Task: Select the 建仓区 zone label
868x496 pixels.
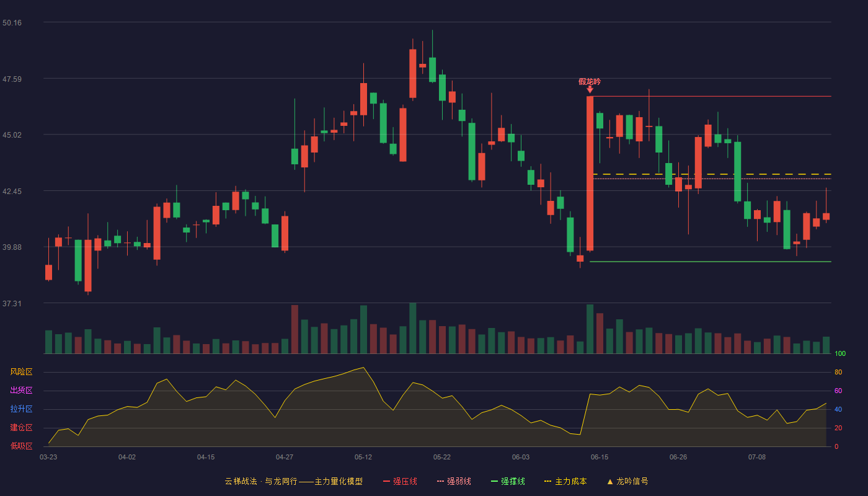Action: coord(21,428)
